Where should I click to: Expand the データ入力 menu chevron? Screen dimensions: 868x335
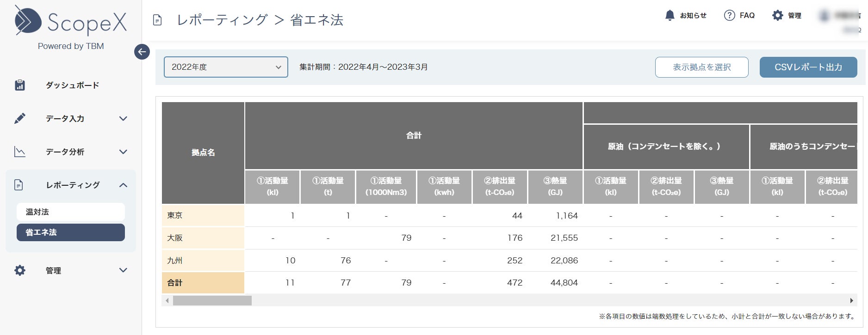tap(123, 118)
